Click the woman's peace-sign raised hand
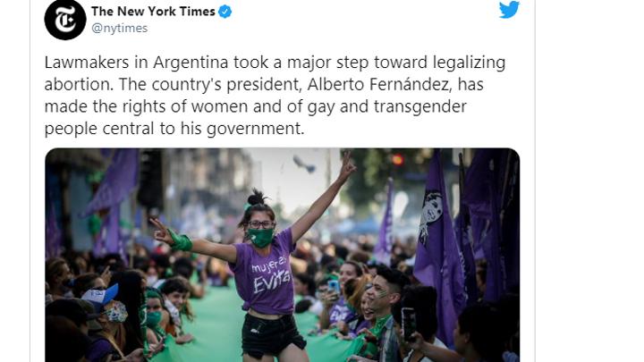This screenshot has width=644, height=362. 347,165
